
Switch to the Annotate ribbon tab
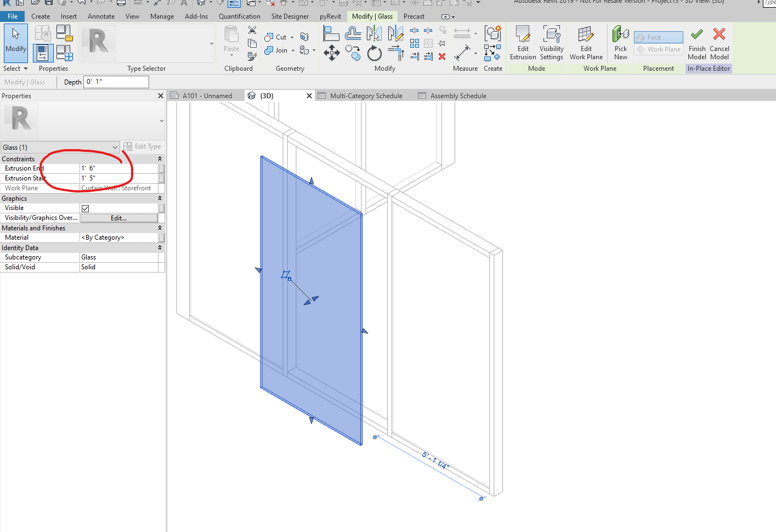(101, 16)
